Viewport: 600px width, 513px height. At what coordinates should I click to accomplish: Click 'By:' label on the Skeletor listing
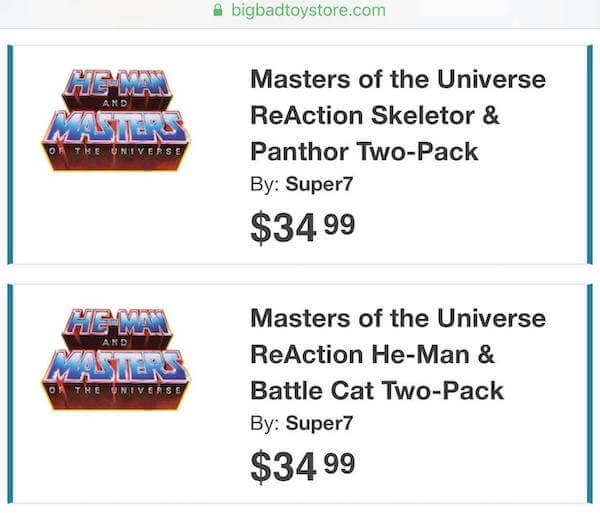pyautogui.click(x=265, y=185)
